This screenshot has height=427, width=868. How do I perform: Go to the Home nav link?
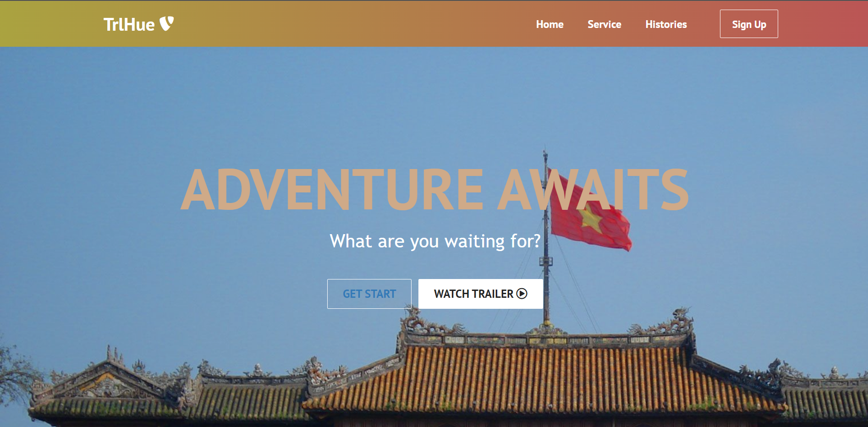pos(549,24)
